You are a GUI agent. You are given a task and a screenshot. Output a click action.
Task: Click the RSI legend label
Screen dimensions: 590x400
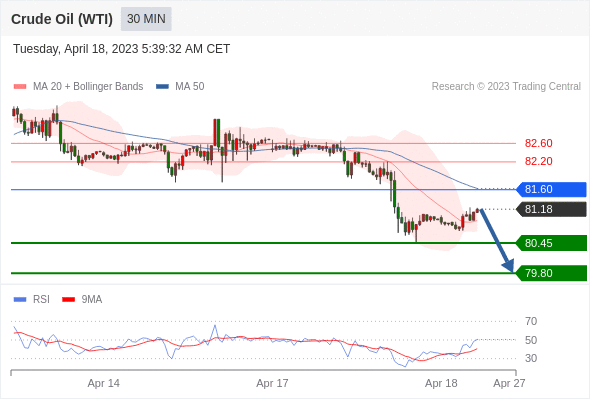[x=41, y=300]
